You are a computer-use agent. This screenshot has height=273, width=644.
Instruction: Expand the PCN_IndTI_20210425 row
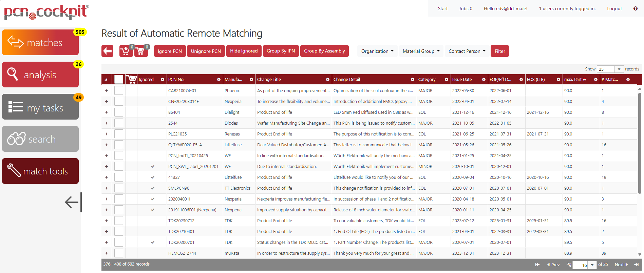107,155
